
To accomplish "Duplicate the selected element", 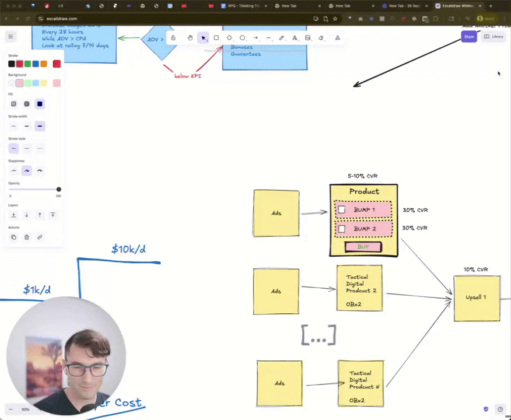I will (13, 237).
